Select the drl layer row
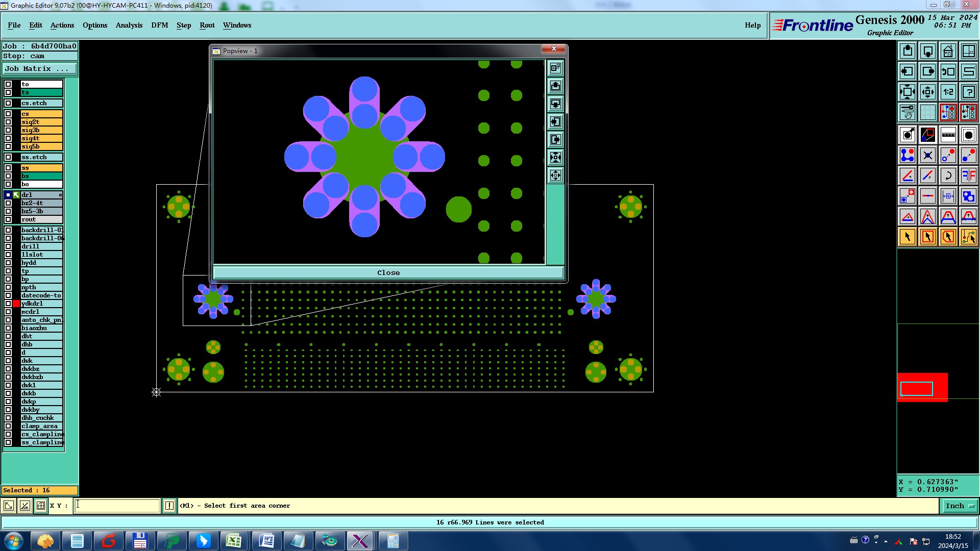 [x=41, y=195]
